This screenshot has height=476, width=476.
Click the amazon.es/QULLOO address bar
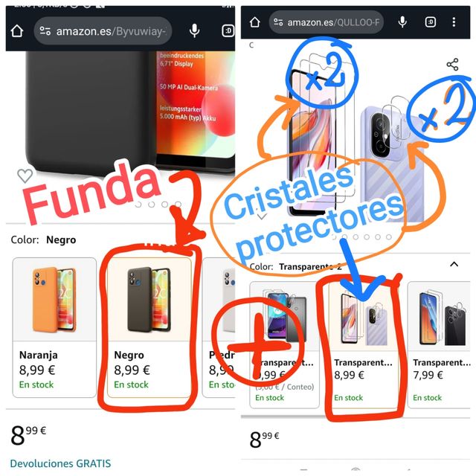pyautogui.click(x=327, y=22)
